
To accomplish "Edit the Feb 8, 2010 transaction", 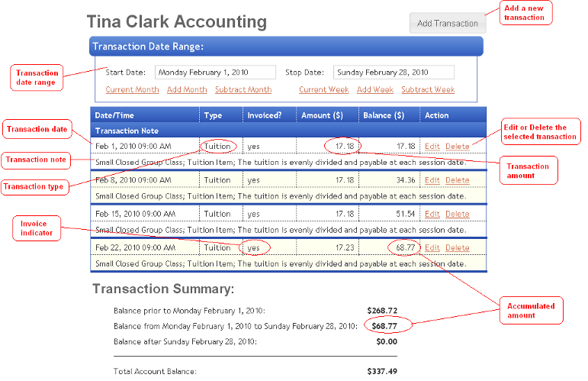I will pos(432,180).
